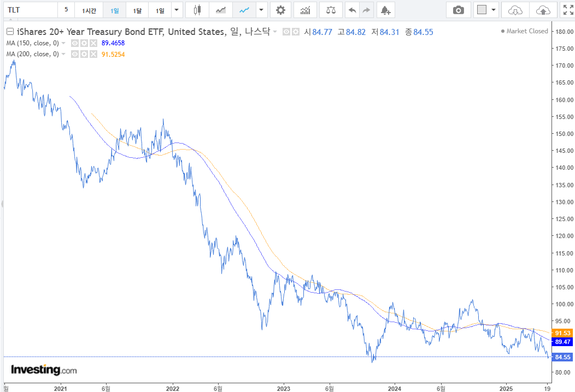Open the Investing.com logo link
Viewport: 575px width, 392px height.
click(x=44, y=370)
